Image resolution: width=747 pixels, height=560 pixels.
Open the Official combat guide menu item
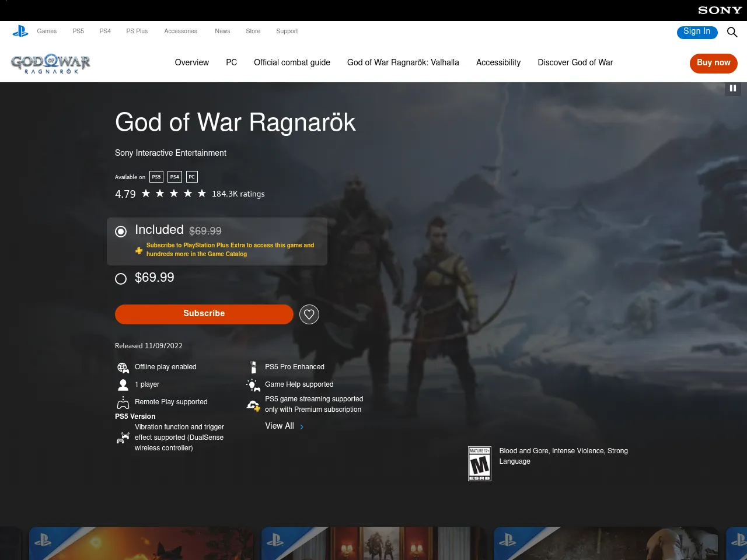(292, 62)
